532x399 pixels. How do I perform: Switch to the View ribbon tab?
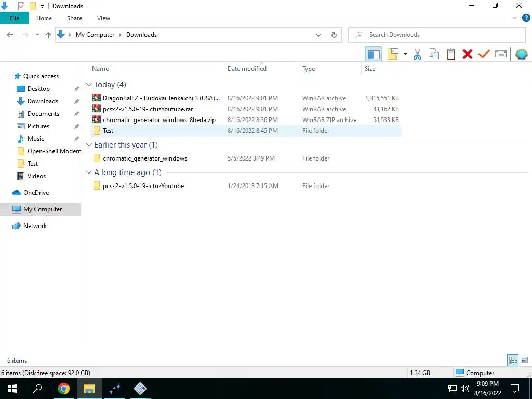[103, 18]
